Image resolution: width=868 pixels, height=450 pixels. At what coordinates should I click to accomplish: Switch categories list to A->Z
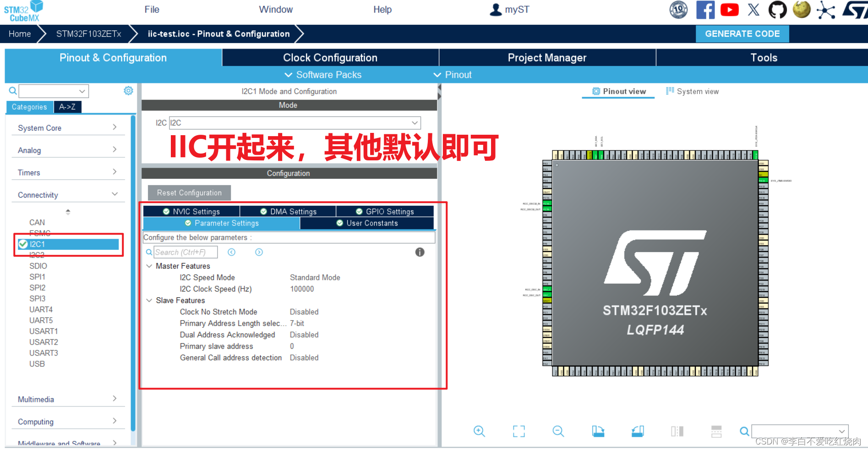click(x=67, y=107)
